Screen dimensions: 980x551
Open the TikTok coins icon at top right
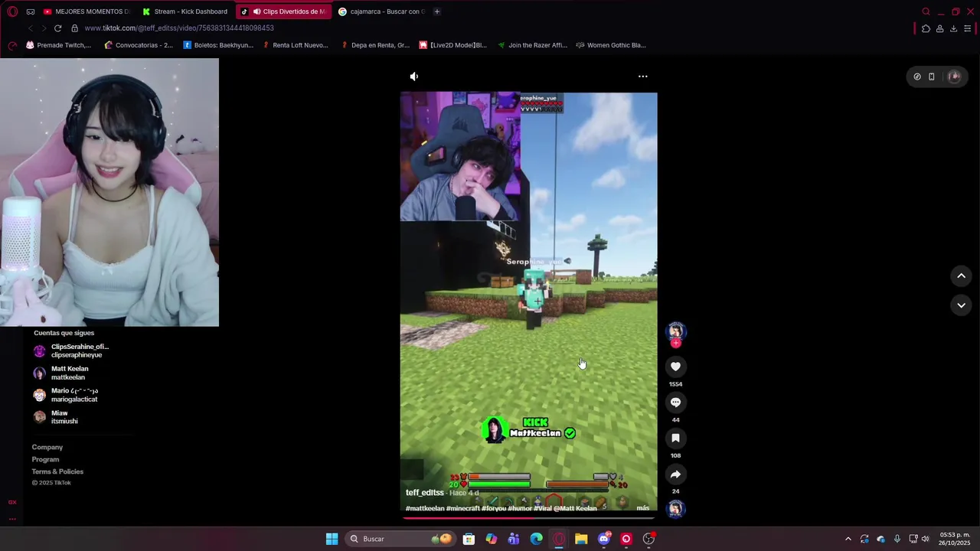(917, 77)
